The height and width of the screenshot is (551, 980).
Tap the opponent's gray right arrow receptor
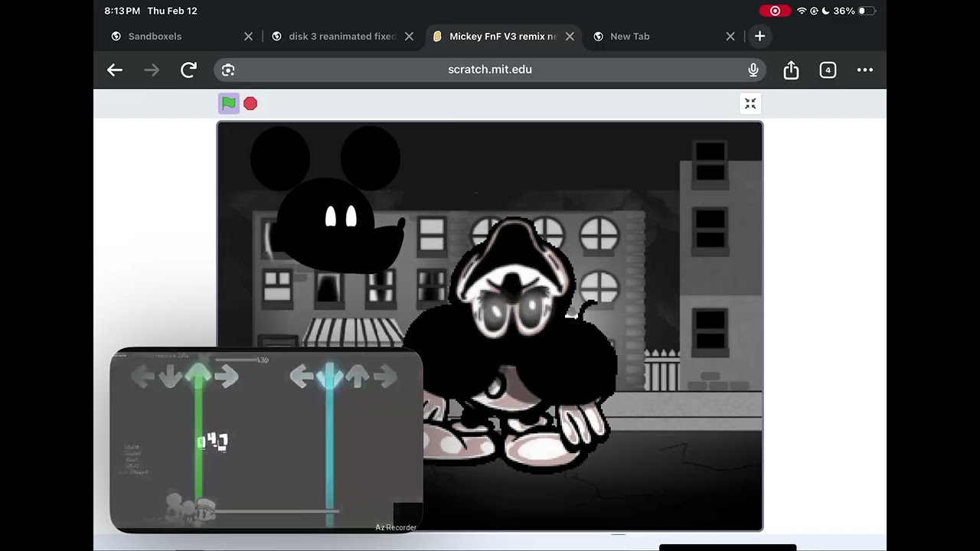[227, 376]
